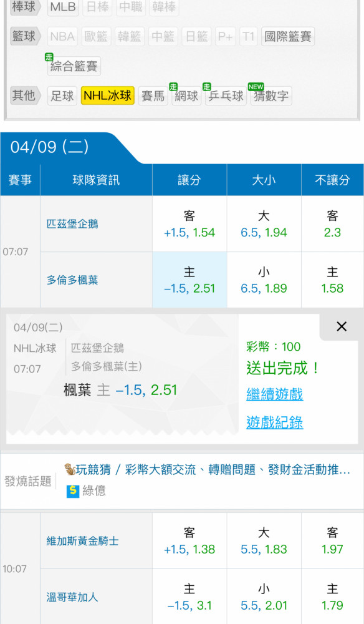Select 網球 sport filter
Viewport: 364px width, 624px height.
pyautogui.click(x=186, y=95)
